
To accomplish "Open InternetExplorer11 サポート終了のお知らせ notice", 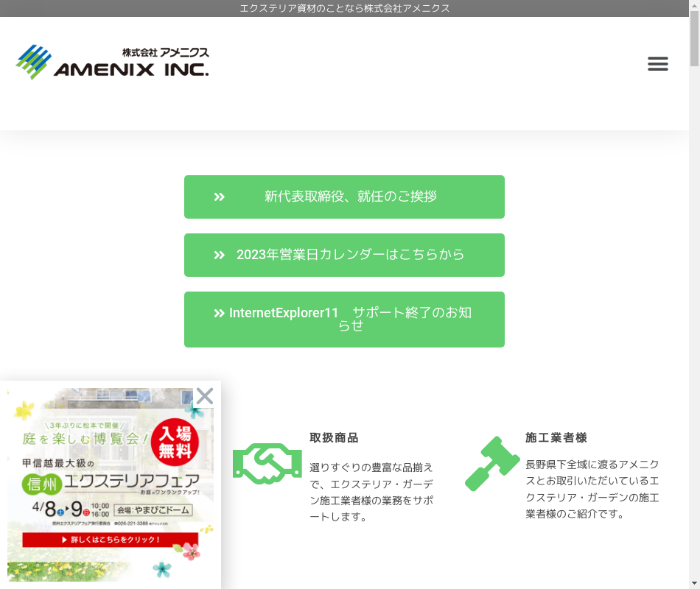I will (x=350, y=319).
